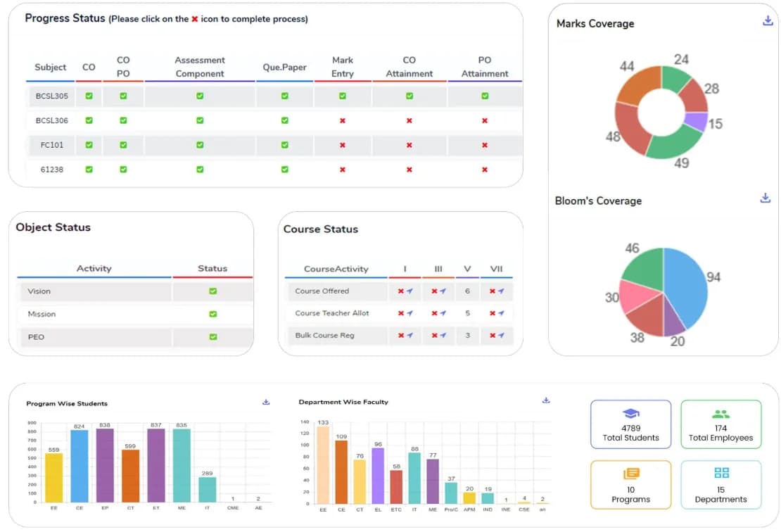The width and height of the screenshot is (781, 532).
Task: Download Program Wise Students chart
Action: [x=266, y=402]
